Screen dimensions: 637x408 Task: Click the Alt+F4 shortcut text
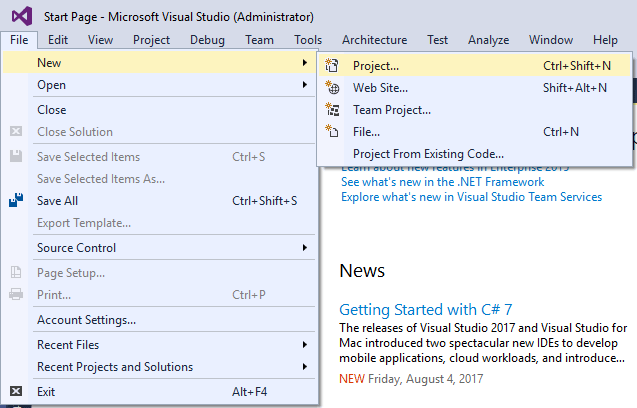coord(249,391)
